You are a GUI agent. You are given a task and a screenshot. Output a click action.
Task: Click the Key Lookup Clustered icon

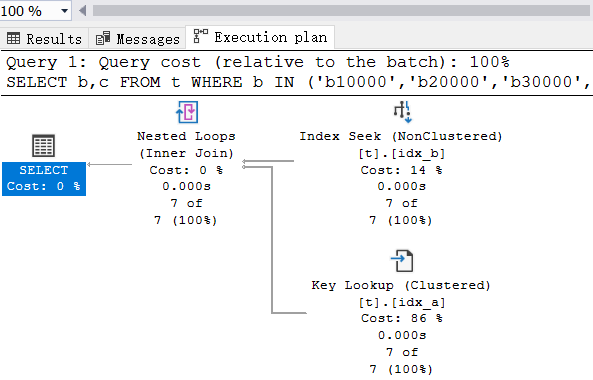pos(402,261)
